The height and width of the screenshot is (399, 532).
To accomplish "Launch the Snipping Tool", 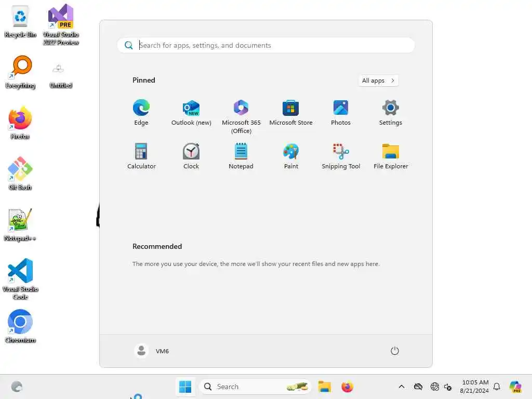I will [341, 156].
